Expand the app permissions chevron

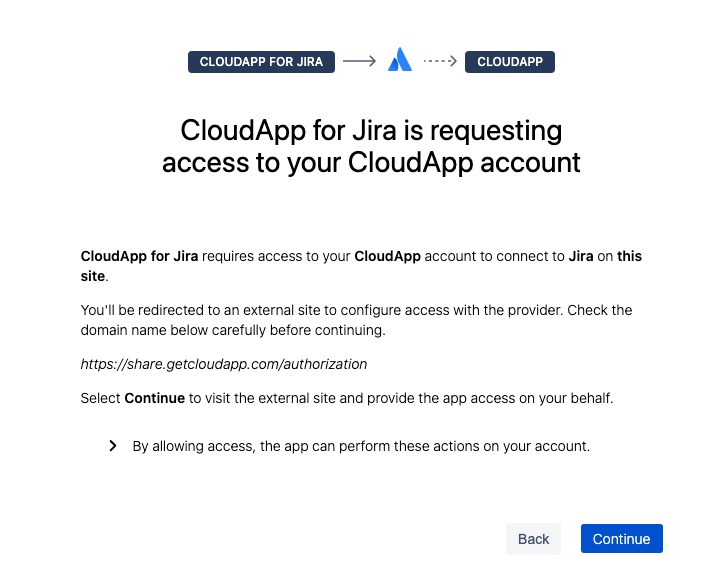[x=113, y=446]
